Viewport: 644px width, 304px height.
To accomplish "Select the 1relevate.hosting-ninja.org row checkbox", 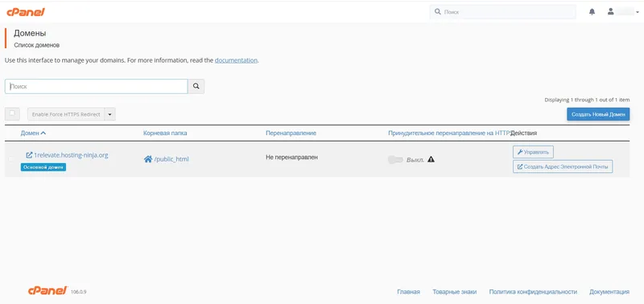I will pyautogui.click(x=11, y=159).
